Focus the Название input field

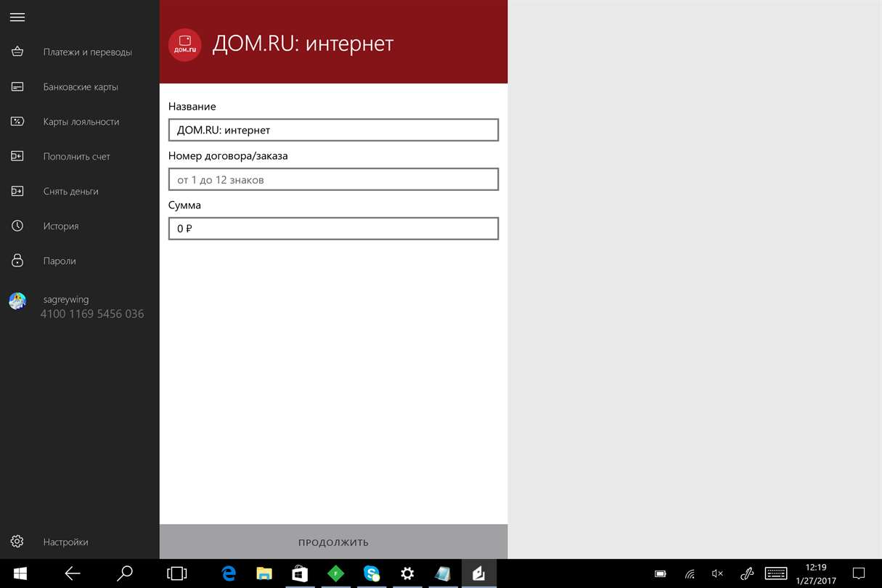[333, 130]
